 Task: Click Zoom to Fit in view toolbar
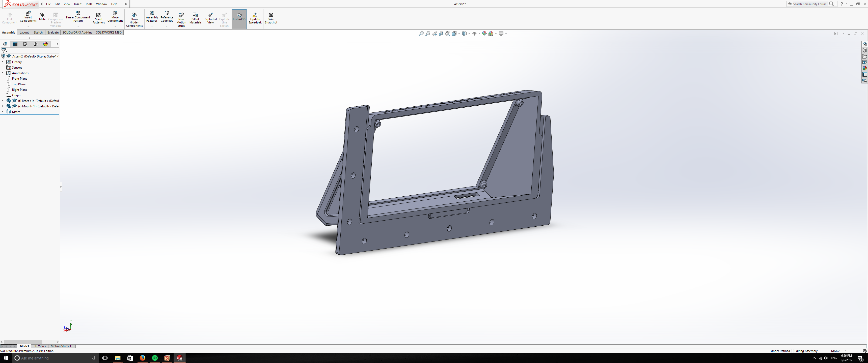coord(421,34)
